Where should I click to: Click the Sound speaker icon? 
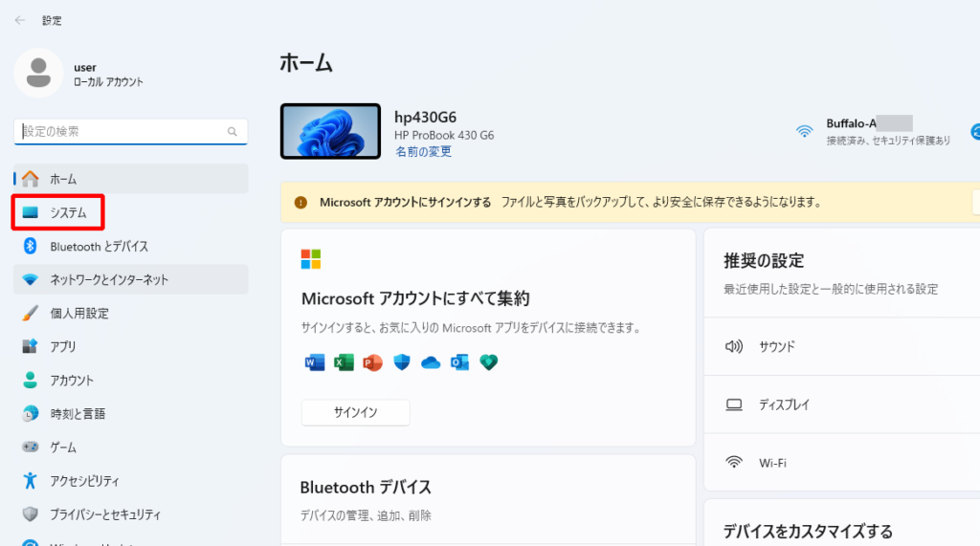click(x=734, y=347)
